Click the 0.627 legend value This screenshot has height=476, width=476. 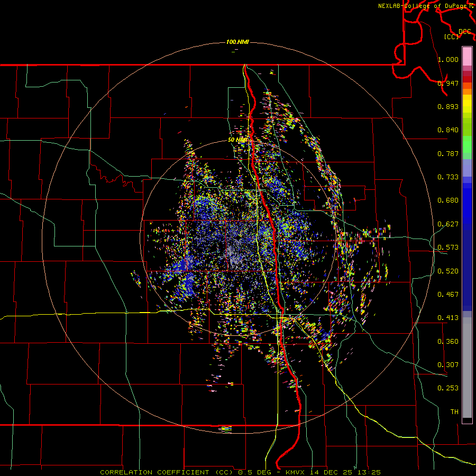tap(448, 224)
